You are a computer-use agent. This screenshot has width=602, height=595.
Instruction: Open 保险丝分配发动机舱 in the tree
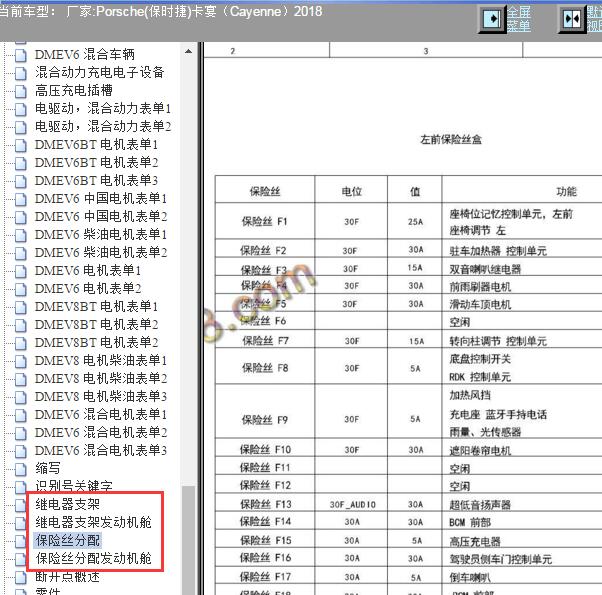pyautogui.click(x=93, y=559)
